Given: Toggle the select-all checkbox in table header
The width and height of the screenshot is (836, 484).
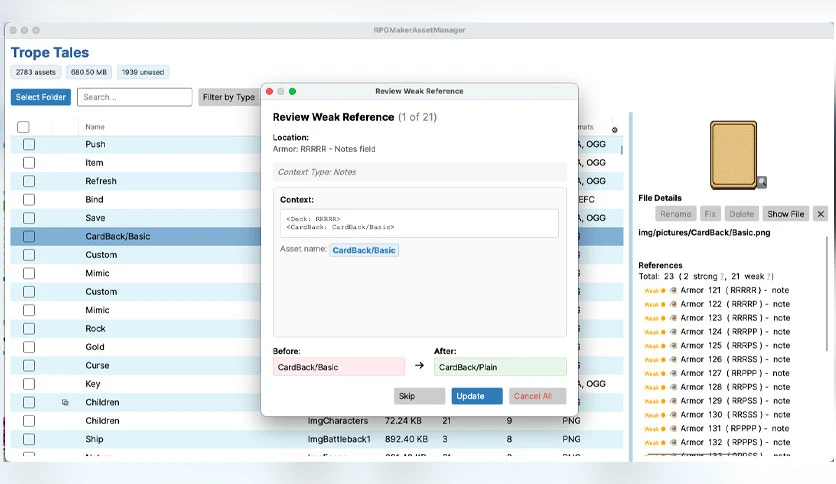Looking at the screenshot, I should click(x=23, y=127).
